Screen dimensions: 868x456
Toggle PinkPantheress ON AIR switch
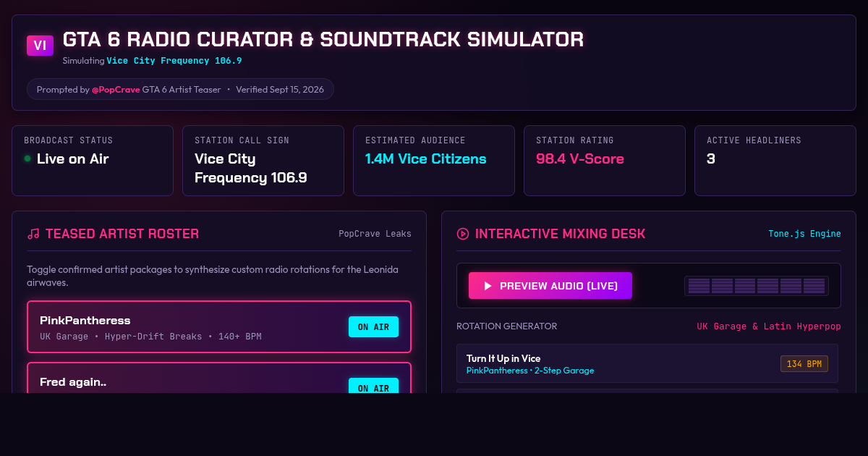[x=373, y=327]
